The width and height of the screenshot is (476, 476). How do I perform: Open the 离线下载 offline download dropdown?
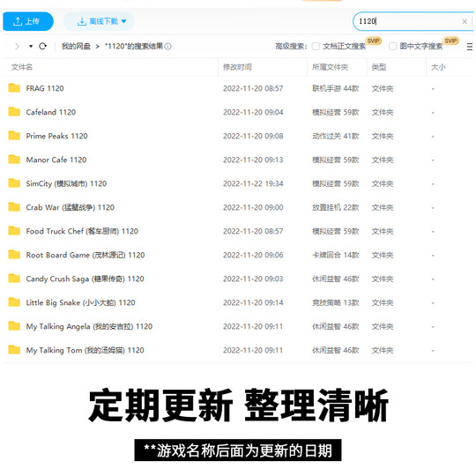tap(99, 21)
